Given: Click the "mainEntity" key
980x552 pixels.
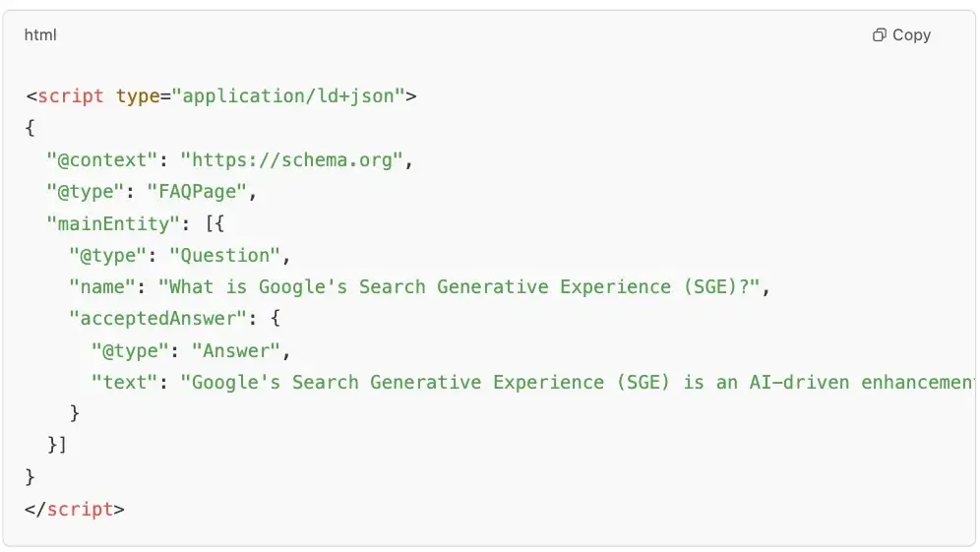Looking at the screenshot, I should (x=112, y=223).
